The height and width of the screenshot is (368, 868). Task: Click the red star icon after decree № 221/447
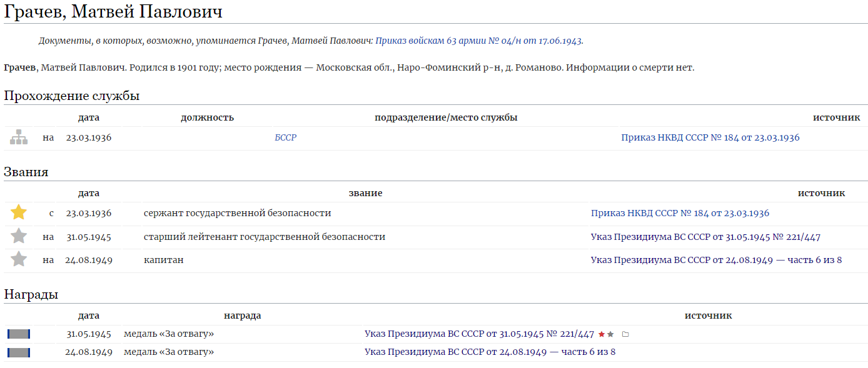pos(602,334)
